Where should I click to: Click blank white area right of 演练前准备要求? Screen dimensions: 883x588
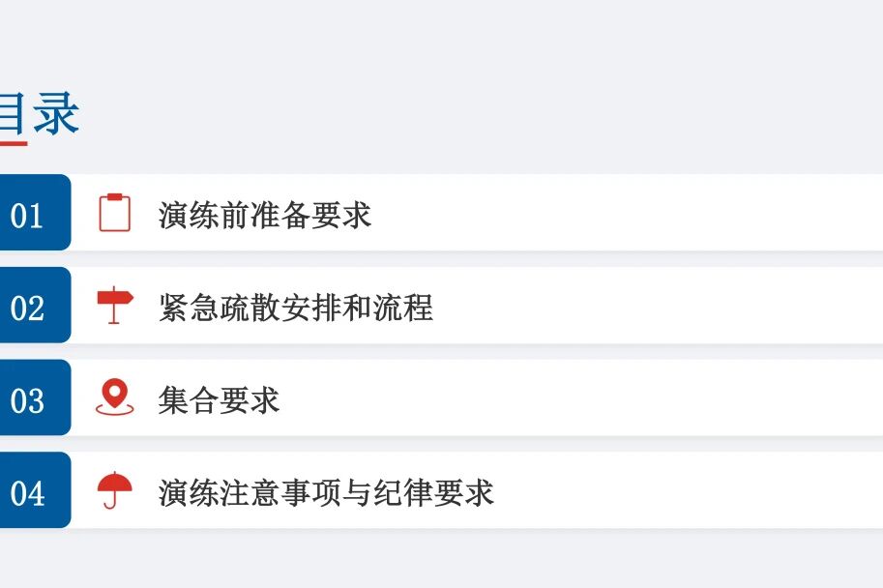point(629,213)
